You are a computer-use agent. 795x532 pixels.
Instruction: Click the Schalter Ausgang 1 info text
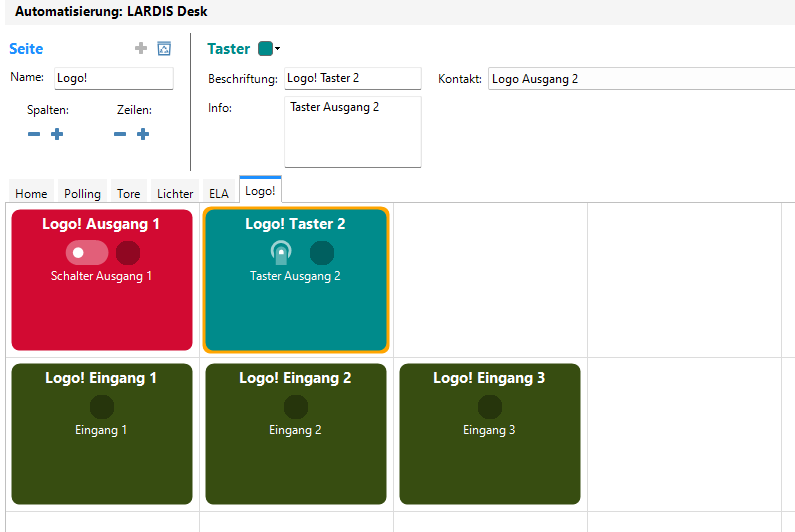click(101, 276)
